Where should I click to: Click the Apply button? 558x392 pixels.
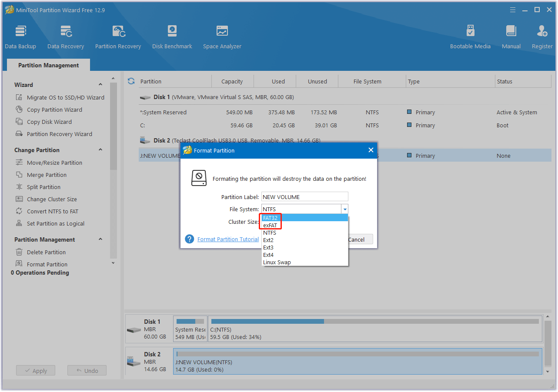click(36, 371)
